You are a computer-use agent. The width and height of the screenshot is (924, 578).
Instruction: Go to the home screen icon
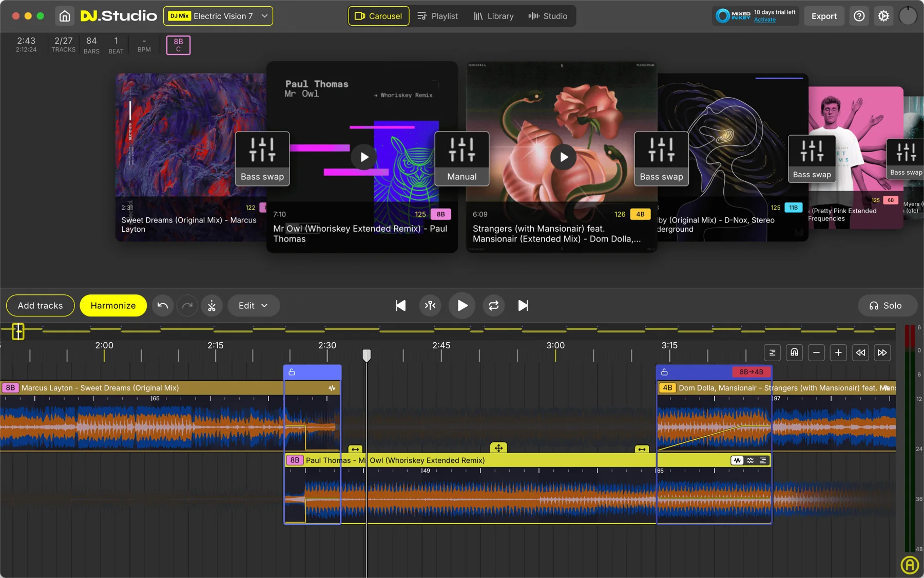[x=65, y=16]
